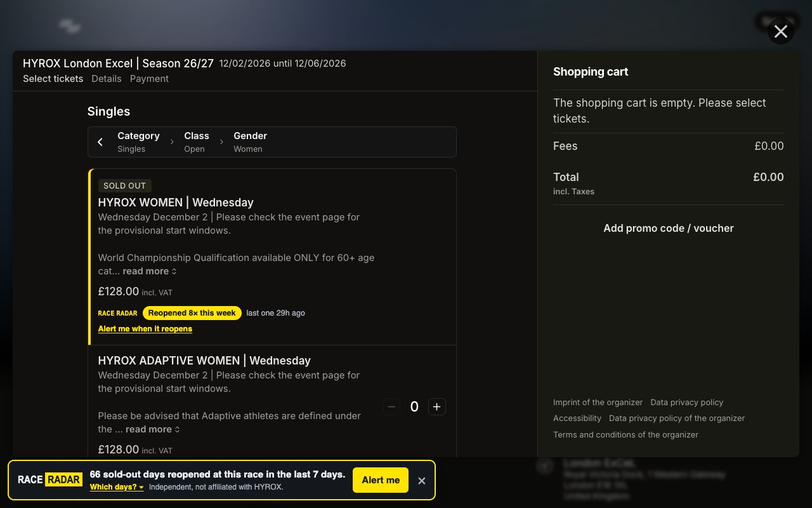Click the Fees £0.00 amount
Screen dimensions: 812x508
[769, 146]
